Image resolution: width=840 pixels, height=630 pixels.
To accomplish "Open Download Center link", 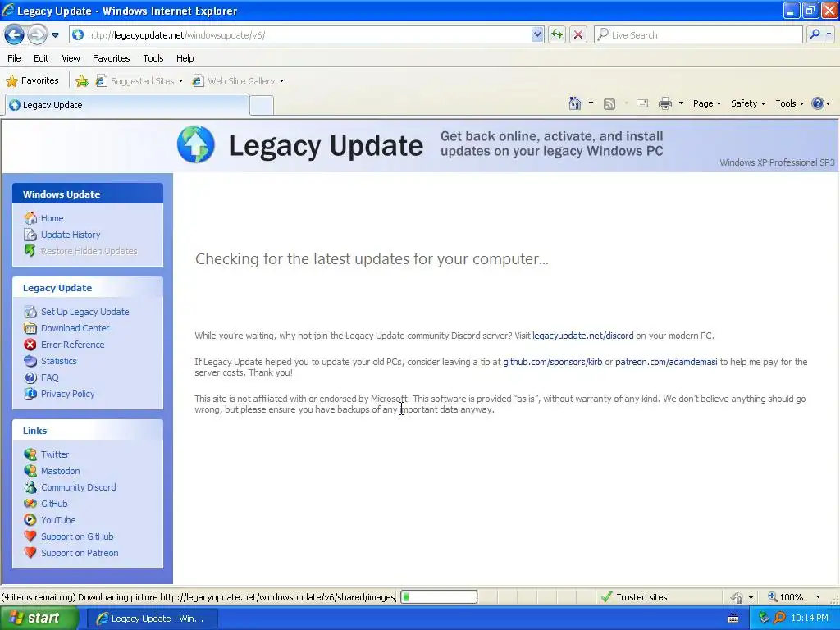I will point(75,328).
